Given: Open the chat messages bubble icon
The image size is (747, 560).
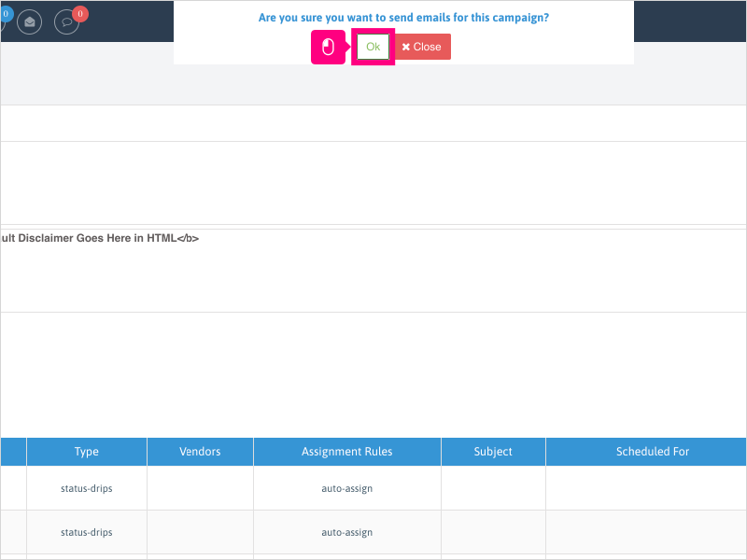Looking at the screenshot, I should [66, 21].
